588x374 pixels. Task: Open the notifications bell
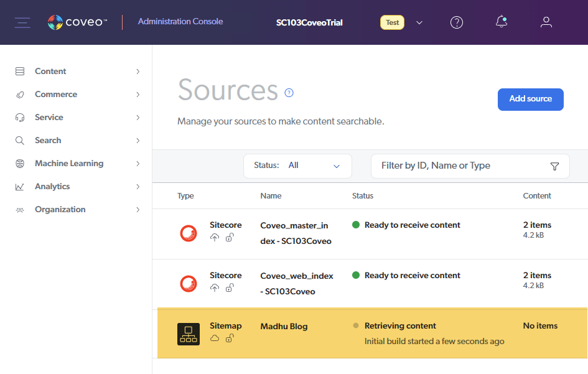(502, 22)
